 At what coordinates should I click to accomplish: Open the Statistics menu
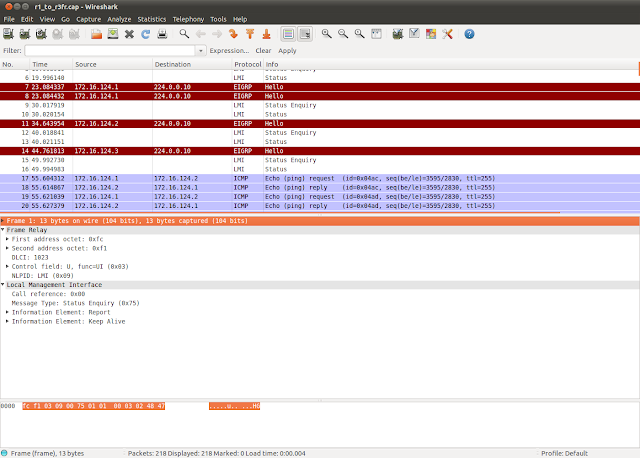coord(152,19)
